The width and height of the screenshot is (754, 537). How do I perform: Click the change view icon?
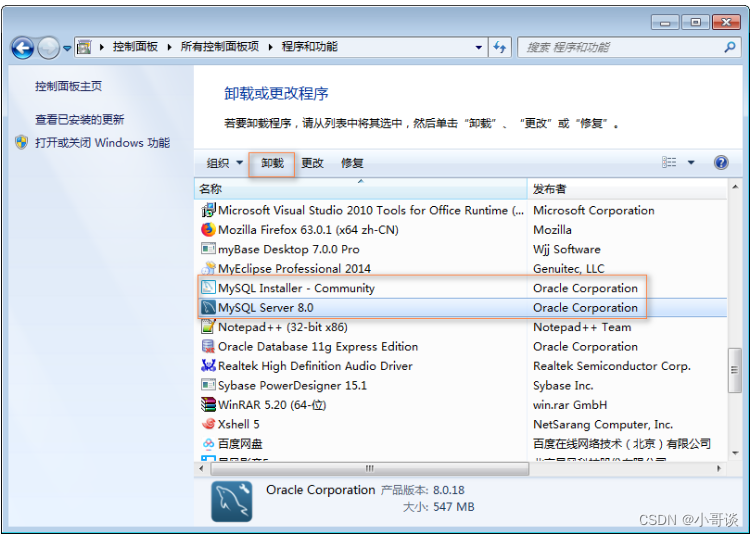tap(669, 162)
